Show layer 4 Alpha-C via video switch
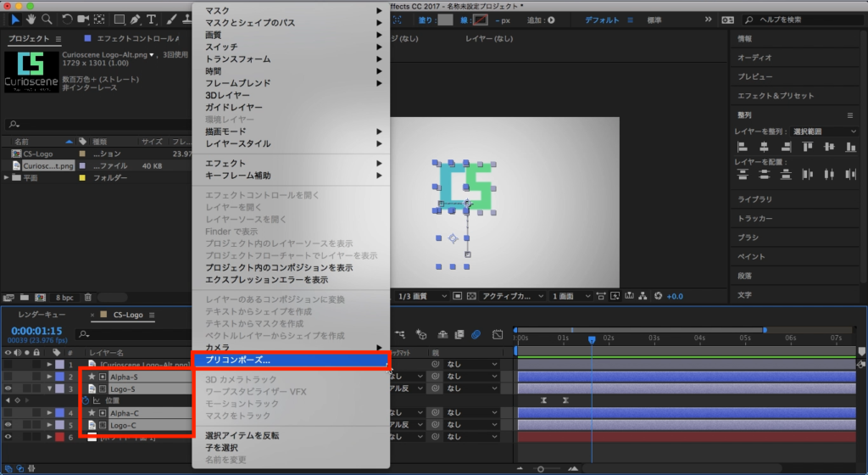 click(8, 413)
